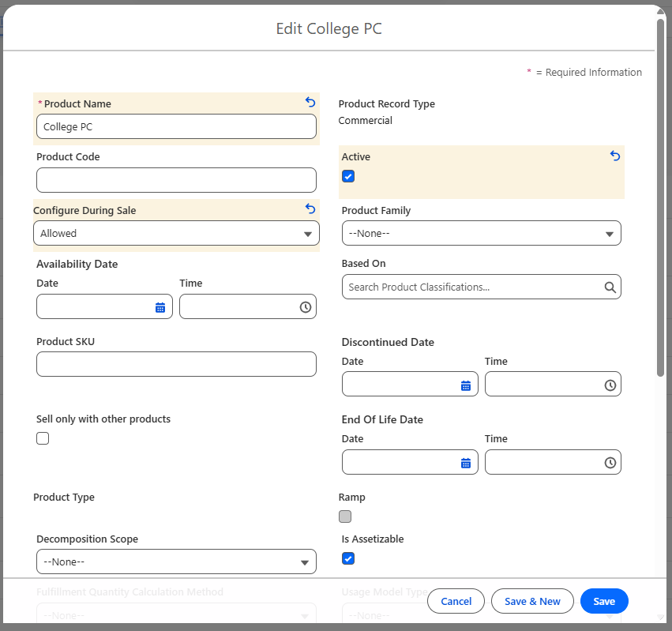Open Availability Date calendar picker
This screenshot has width=672, height=631.
(x=160, y=307)
